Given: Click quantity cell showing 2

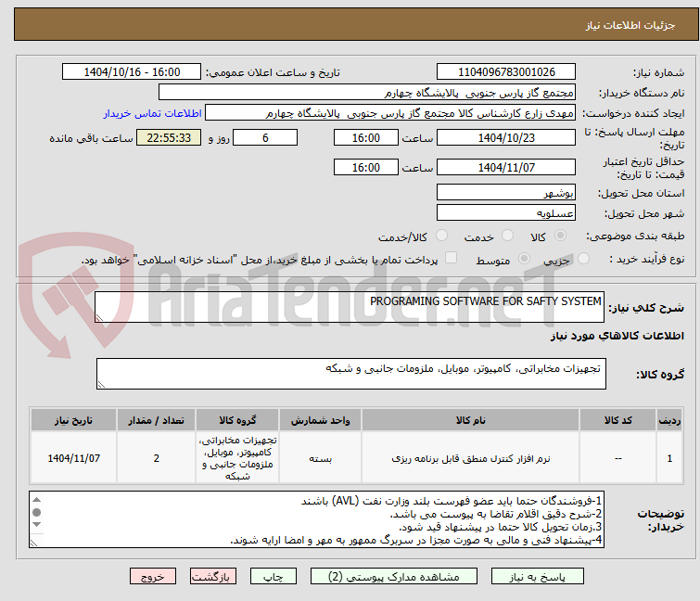Looking at the screenshot, I should click(x=156, y=458).
